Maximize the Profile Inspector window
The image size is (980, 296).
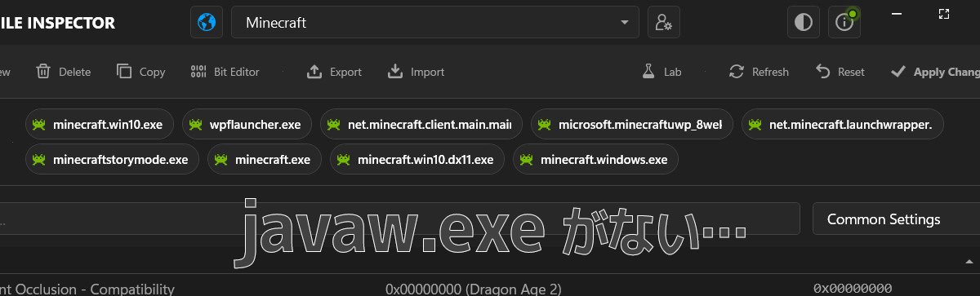point(944,14)
